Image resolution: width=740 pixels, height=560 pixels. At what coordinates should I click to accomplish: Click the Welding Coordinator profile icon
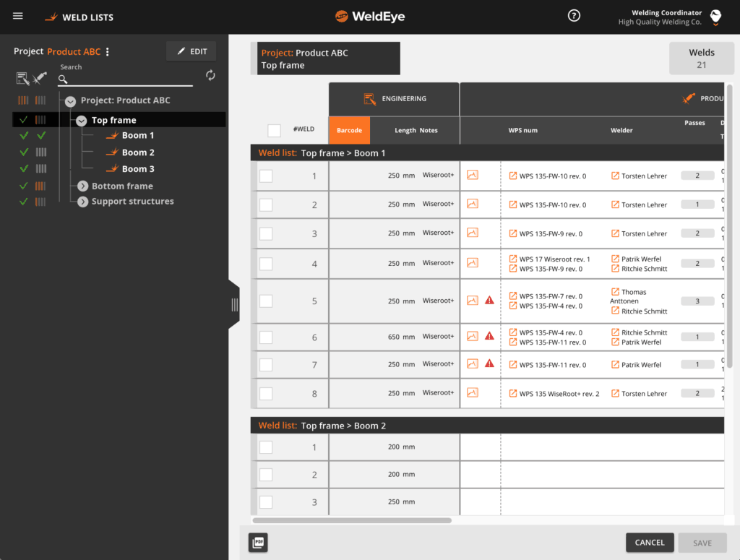(x=715, y=17)
